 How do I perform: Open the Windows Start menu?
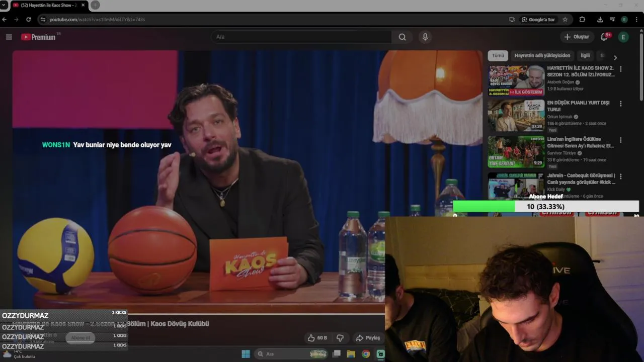246,354
